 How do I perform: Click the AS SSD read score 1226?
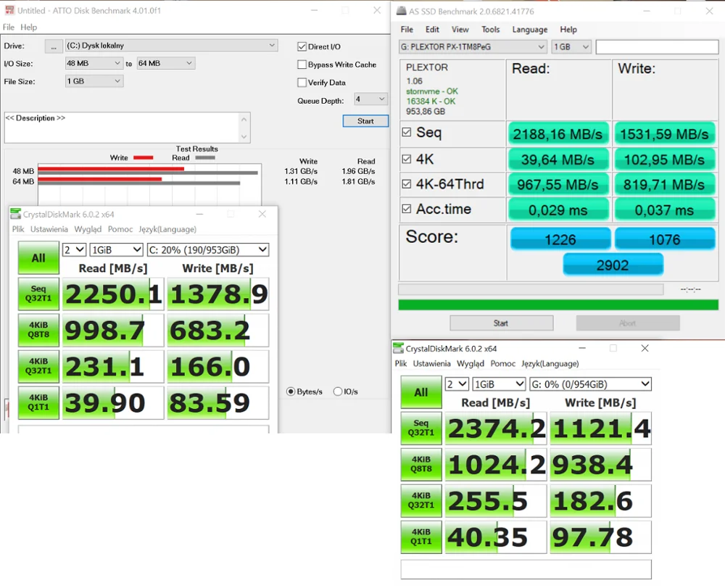(x=560, y=239)
